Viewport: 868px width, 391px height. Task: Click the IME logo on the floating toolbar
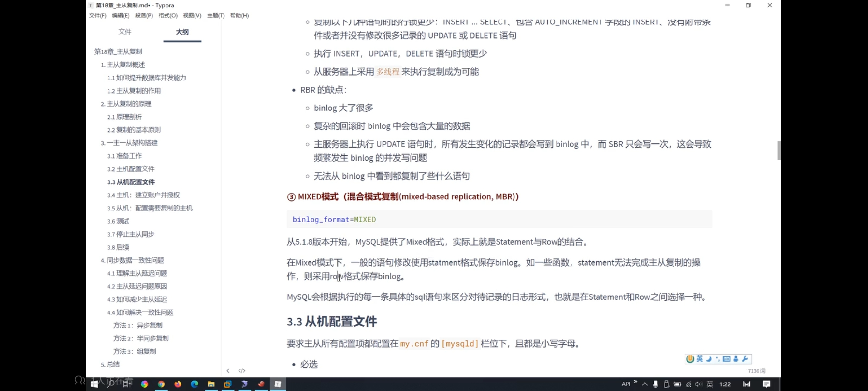point(690,359)
